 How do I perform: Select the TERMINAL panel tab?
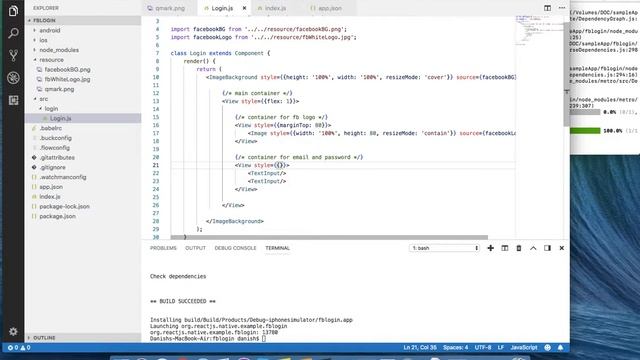pyautogui.click(x=278, y=248)
